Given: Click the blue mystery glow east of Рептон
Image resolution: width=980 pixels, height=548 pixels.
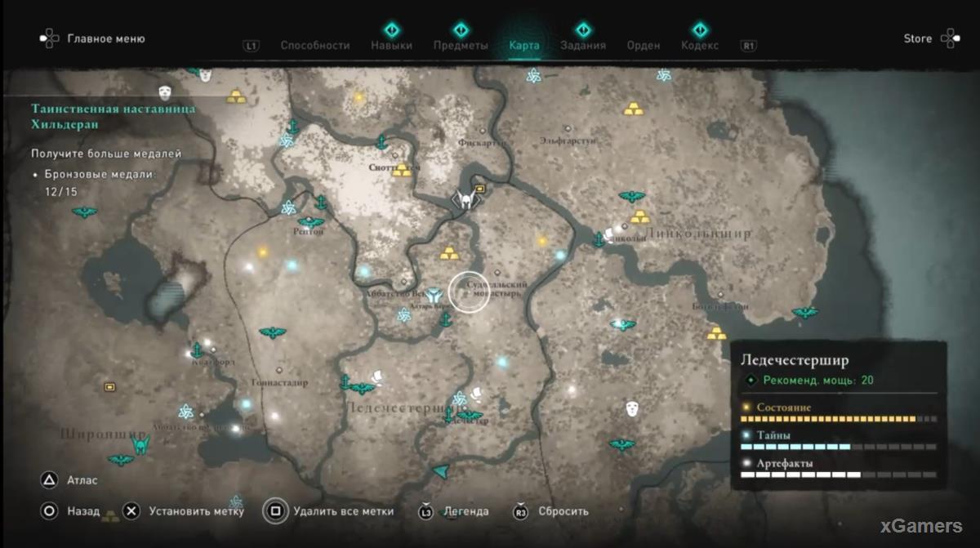Looking at the screenshot, I should [x=364, y=271].
